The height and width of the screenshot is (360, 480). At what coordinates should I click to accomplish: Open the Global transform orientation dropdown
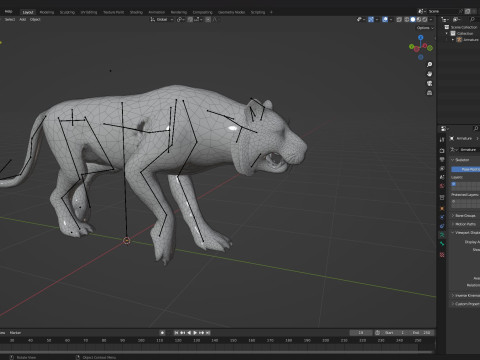162,20
